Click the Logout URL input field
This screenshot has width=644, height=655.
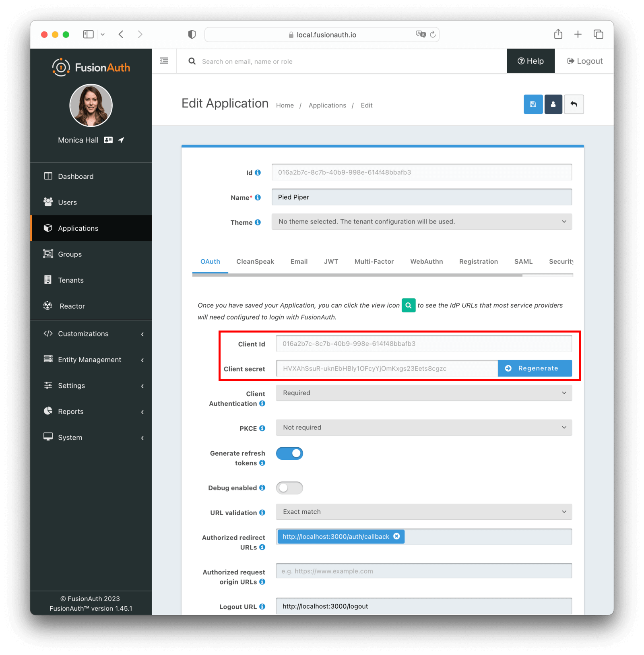pyautogui.click(x=424, y=606)
